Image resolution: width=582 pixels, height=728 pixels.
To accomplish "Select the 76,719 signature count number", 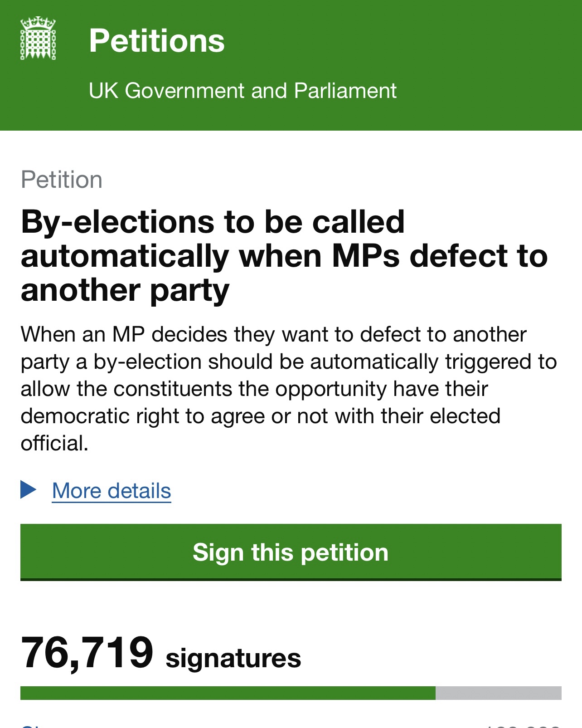I will coord(87,653).
